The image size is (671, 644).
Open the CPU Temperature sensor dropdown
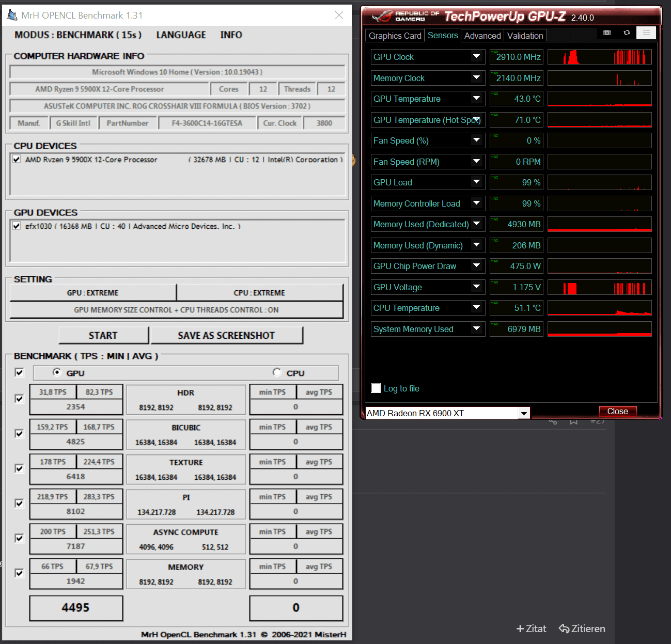point(476,307)
